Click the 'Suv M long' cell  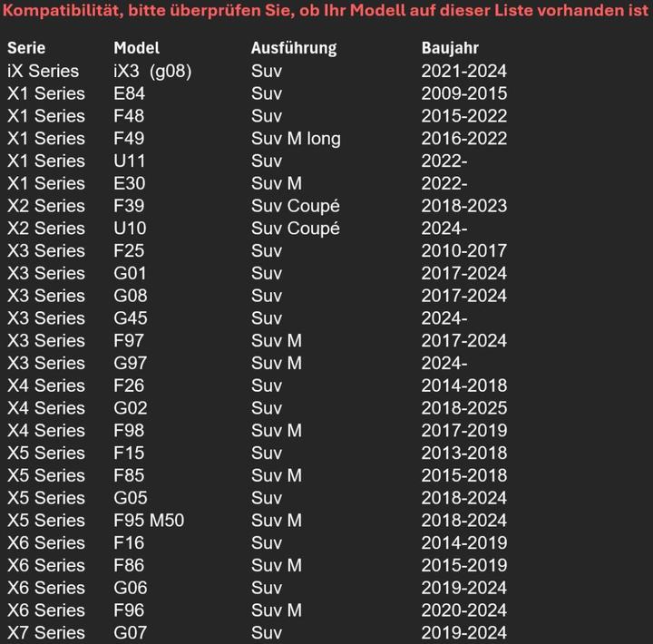click(296, 139)
